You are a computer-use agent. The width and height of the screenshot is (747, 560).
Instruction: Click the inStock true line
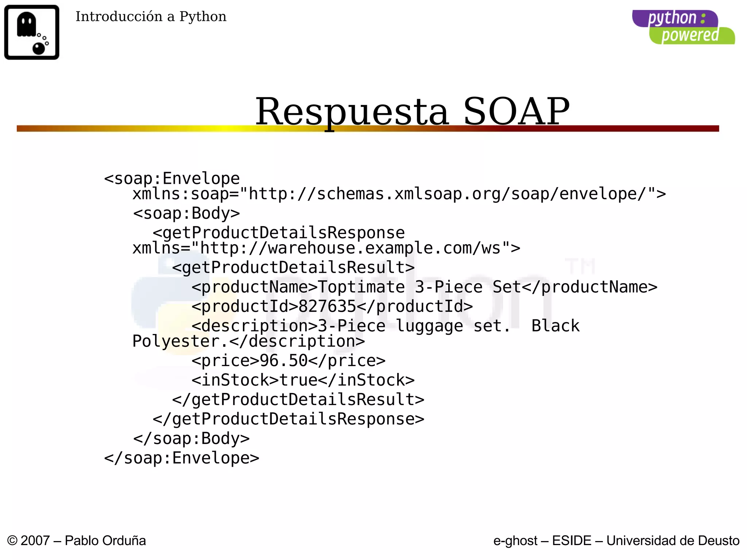[x=303, y=380]
